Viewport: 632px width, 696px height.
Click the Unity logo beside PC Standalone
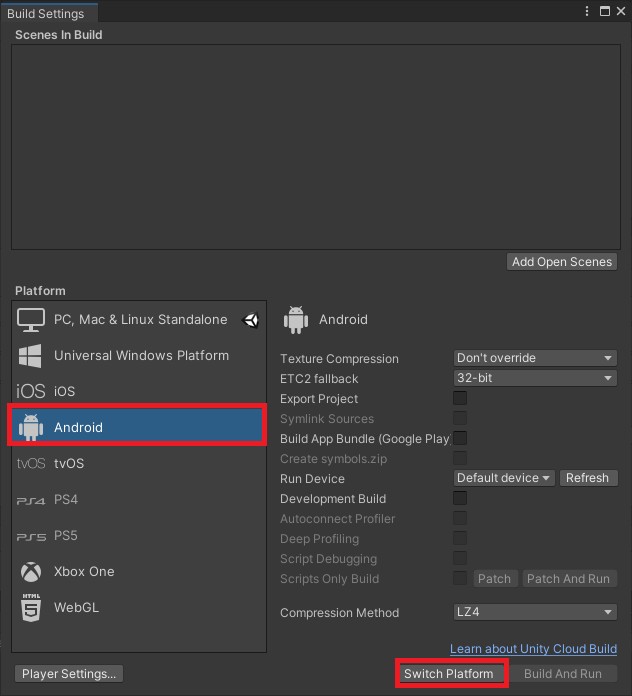(x=251, y=320)
